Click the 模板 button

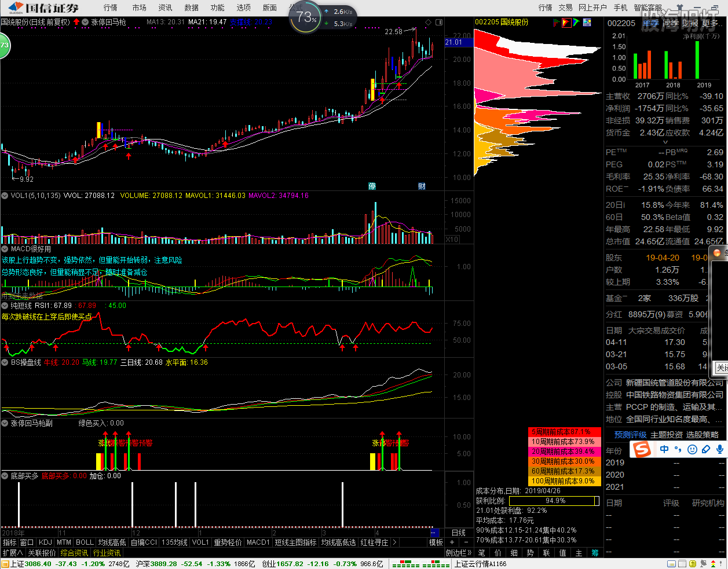[x=436, y=542]
